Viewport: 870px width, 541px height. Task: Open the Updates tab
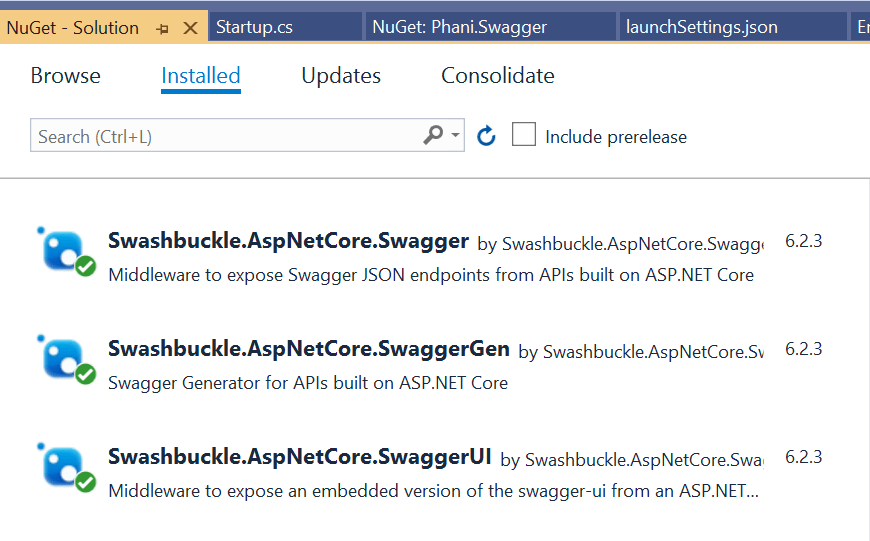point(341,76)
